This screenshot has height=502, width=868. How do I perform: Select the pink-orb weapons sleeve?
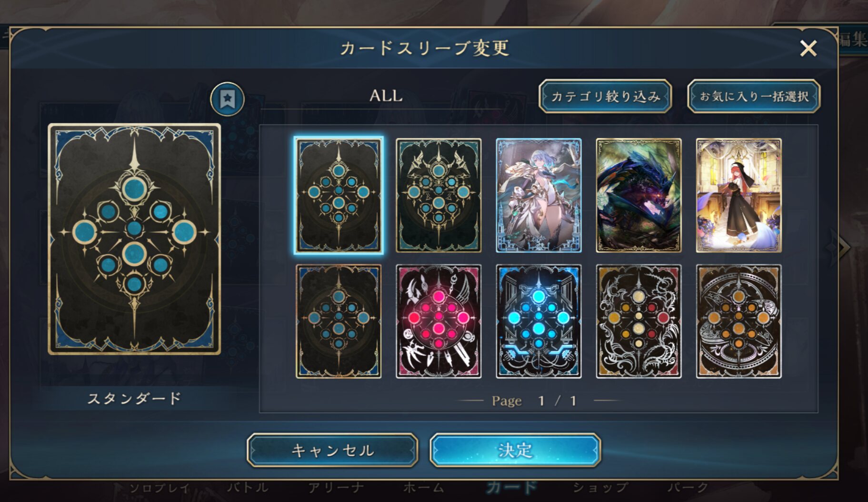[x=439, y=321]
